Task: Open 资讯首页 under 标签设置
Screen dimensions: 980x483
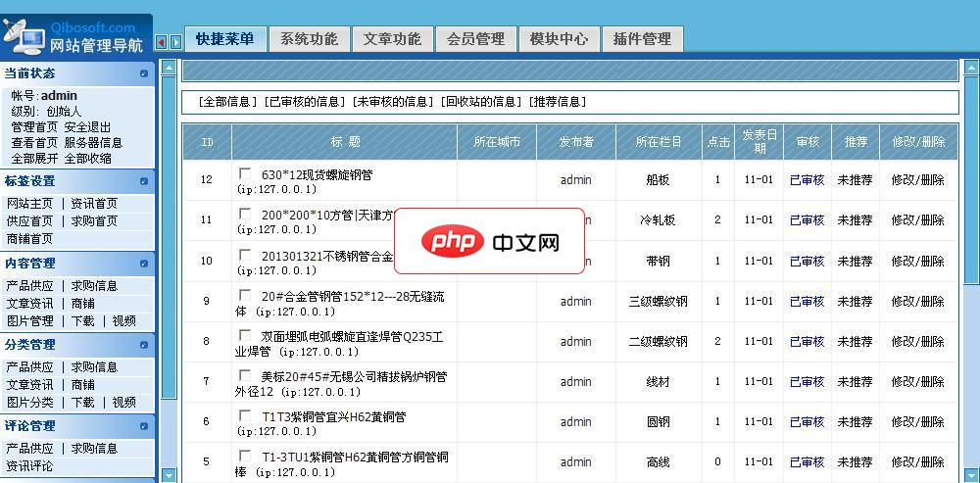Action: point(94,204)
